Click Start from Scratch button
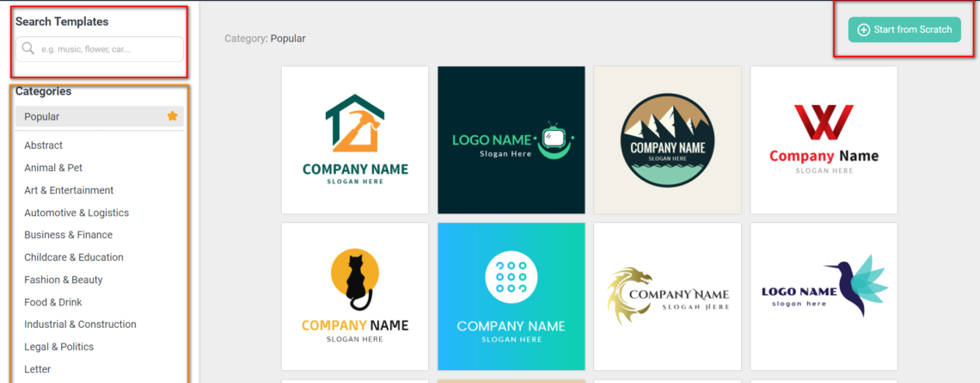Image resolution: width=980 pixels, height=383 pixels. [x=904, y=30]
